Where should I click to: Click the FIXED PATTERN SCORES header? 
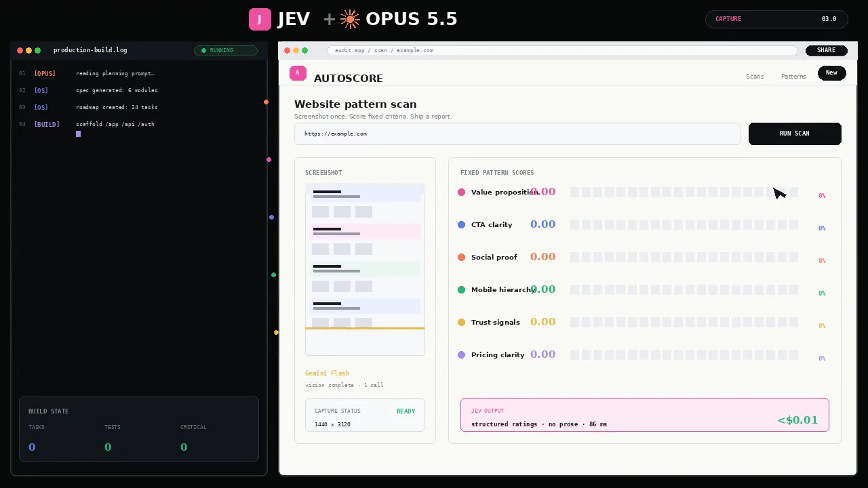(x=497, y=173)
